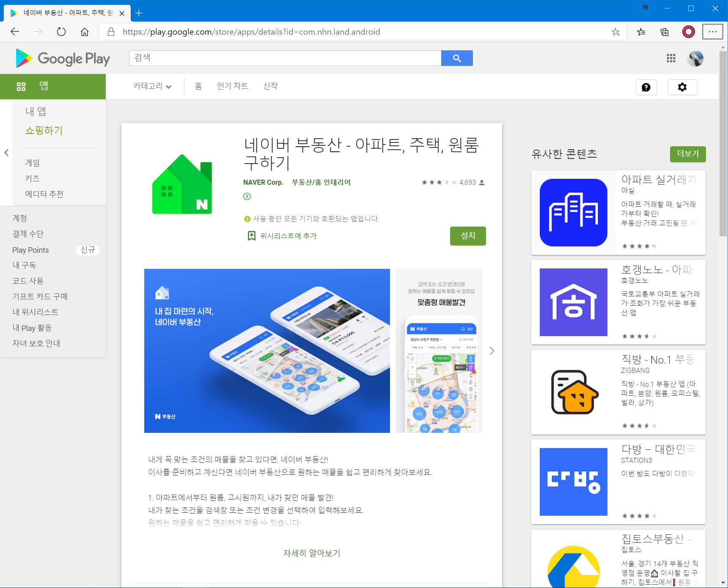Open the 다방 app icon
Image resolution: width=728 pixels, height=588 pixels.
[574, 482]
